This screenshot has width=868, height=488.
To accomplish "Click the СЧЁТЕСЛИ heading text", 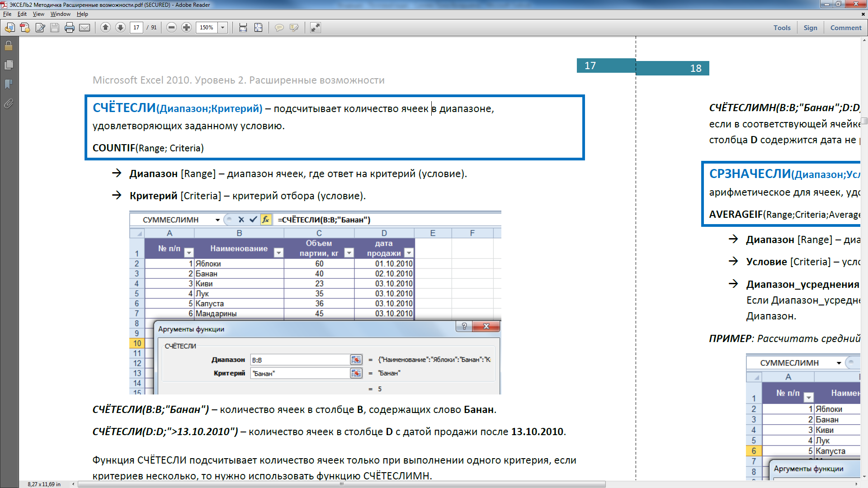I will [124, 108].
